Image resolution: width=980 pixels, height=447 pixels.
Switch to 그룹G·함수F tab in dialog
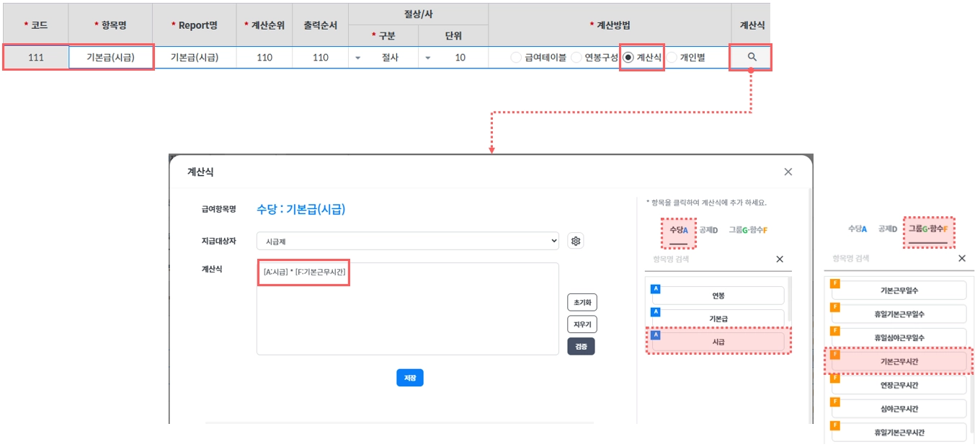click(x=748, y=229)
